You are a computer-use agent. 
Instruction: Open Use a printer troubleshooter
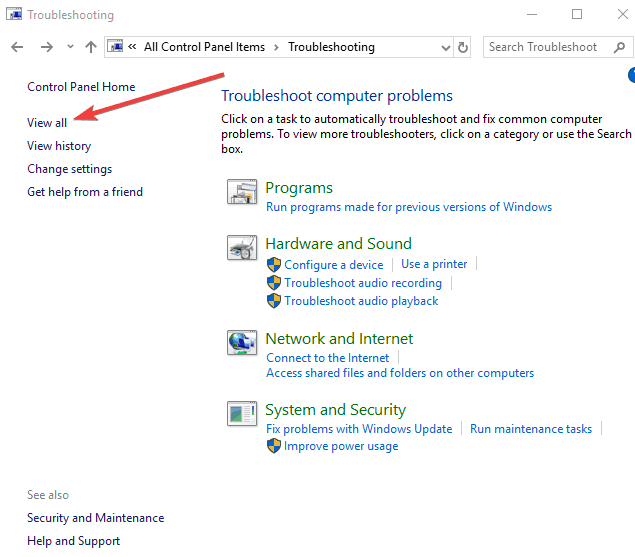point(434,264)
